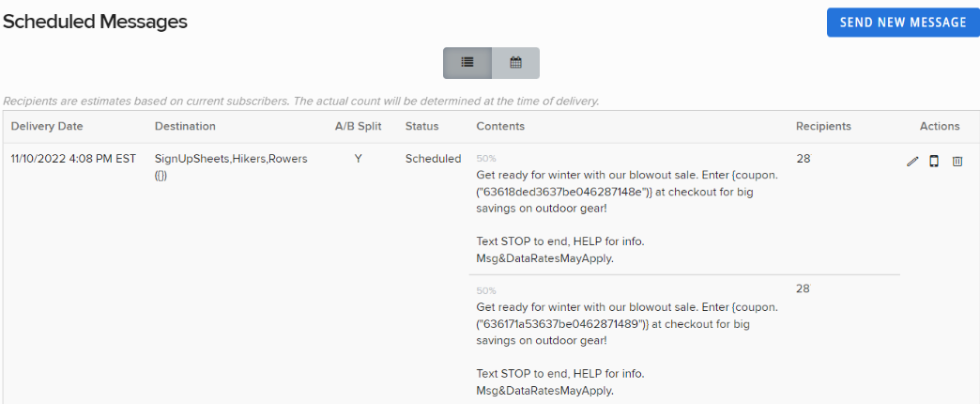980x404 pixels.
Task: Switch to calendar view of scheduled messages
Action: [x=515, y=63]
